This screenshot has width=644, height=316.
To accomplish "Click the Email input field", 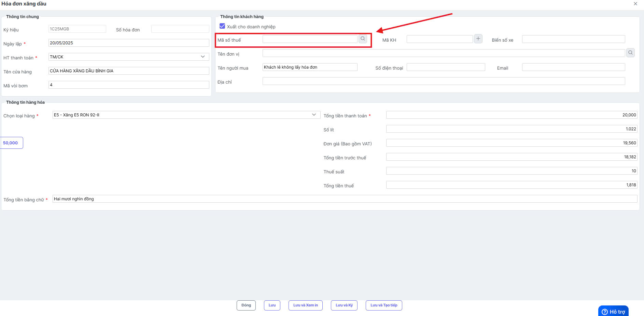I will click(x=573, y=67).
